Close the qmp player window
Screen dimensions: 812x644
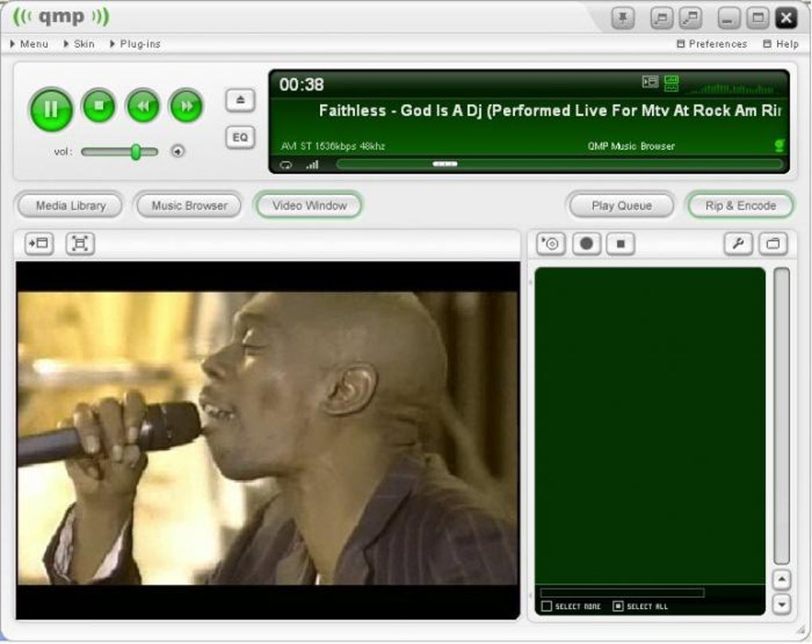coord(786,18)
